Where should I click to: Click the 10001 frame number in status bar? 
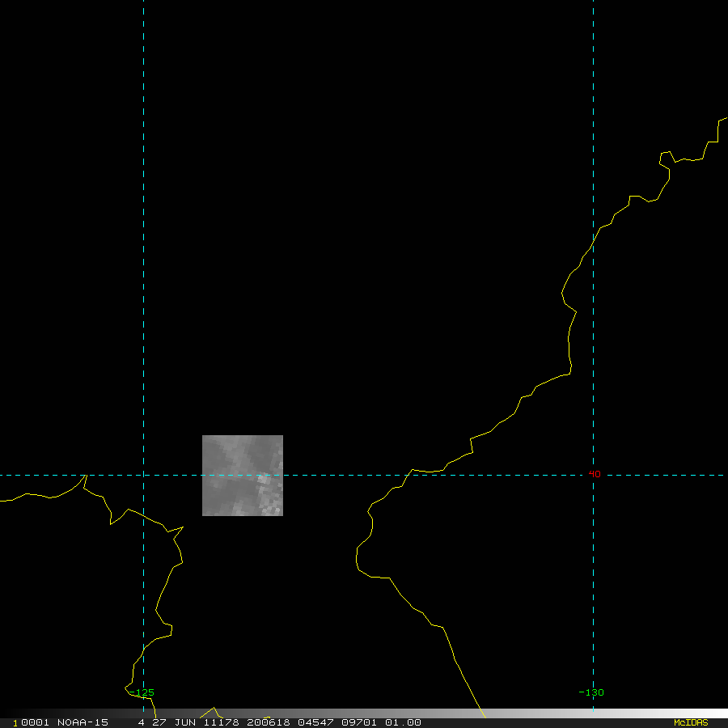pyautogui.click(x=31, y=722)
